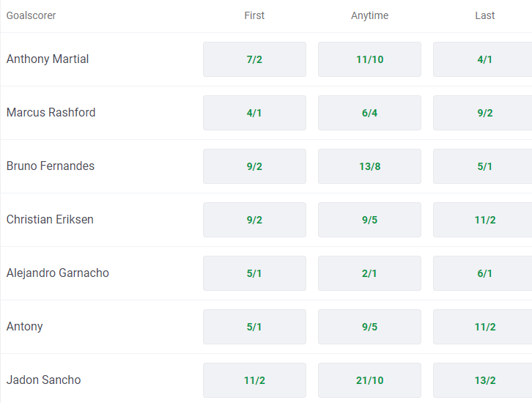Choose Jadon Sancho first goalscorer 11/2

pyautogui.click(x=254, y=380)
